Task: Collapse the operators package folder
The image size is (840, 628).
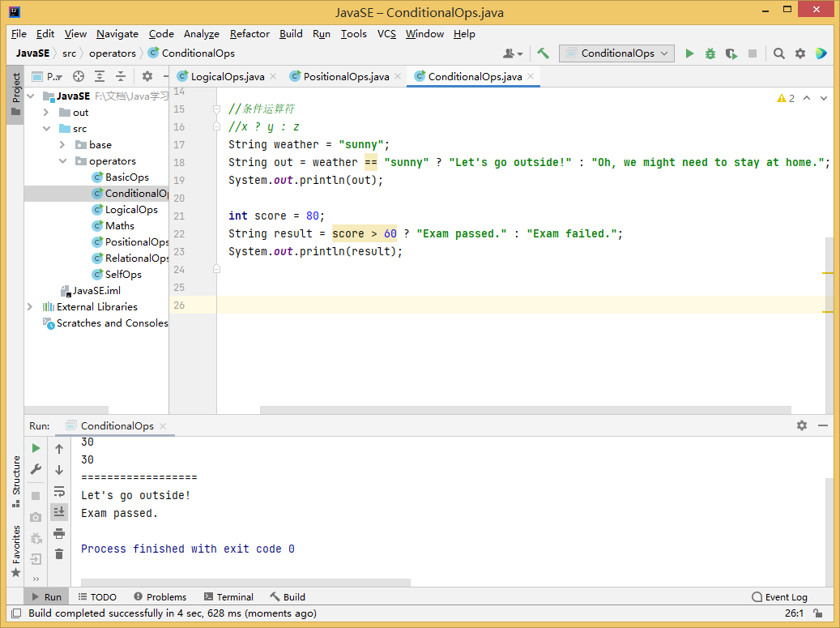Action: point(62,161)
